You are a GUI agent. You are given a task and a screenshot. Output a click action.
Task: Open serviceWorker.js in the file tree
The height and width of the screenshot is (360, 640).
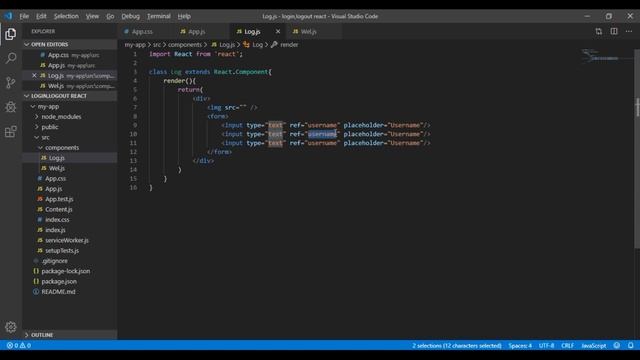(69, 240)
